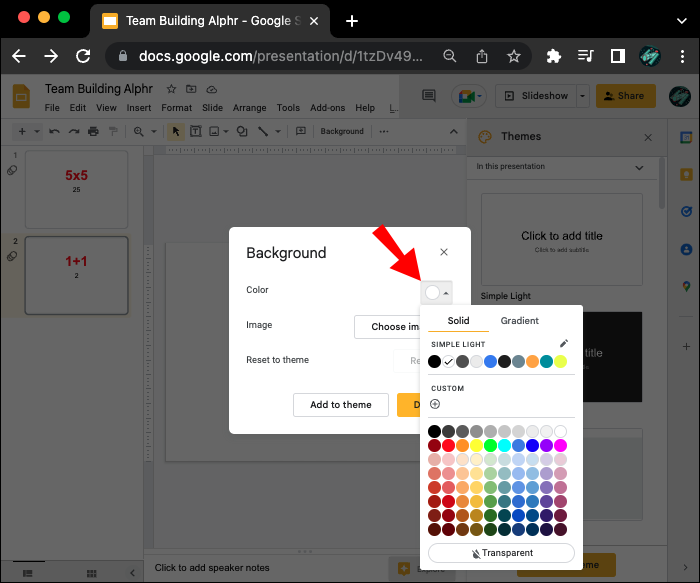Bookmark this page with the star icon
700x583 pixels.
(x=513, y=57)
